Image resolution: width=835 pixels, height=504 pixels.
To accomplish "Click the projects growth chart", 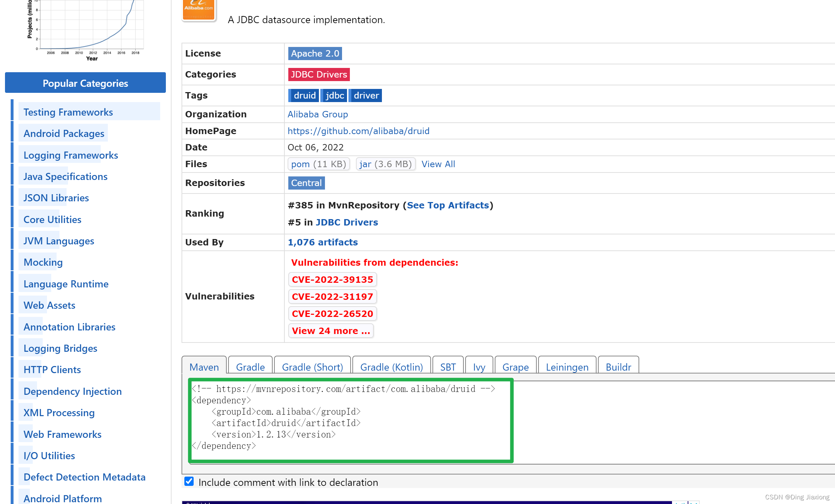I will click(85, 31).
